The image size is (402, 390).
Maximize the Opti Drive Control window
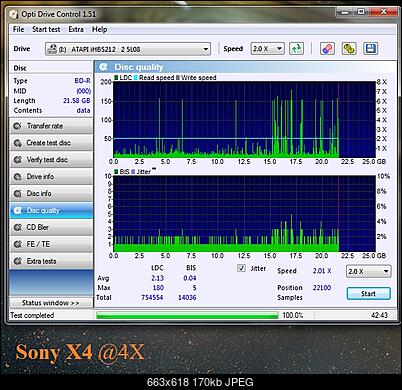click(361, 12)
